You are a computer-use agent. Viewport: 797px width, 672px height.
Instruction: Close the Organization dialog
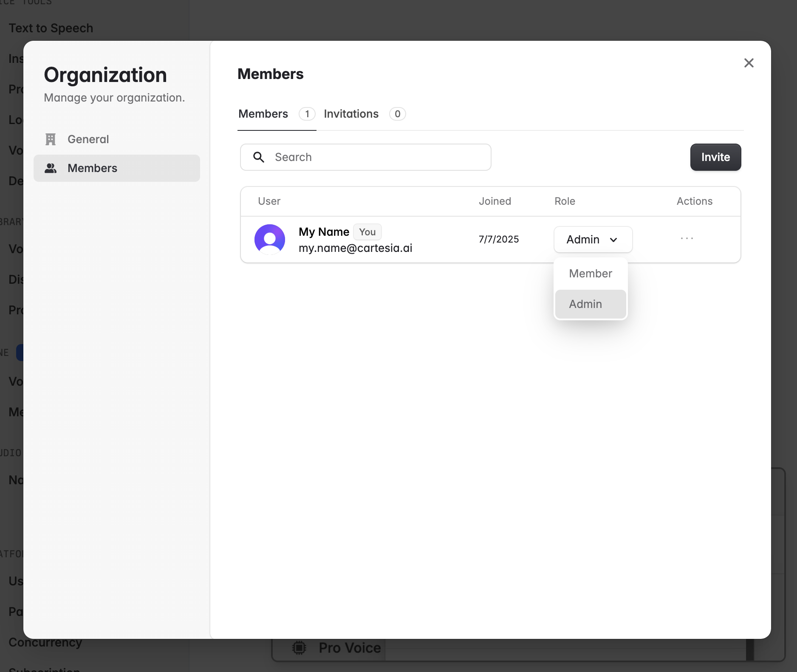pyautogui.click(x=749, y=63)
